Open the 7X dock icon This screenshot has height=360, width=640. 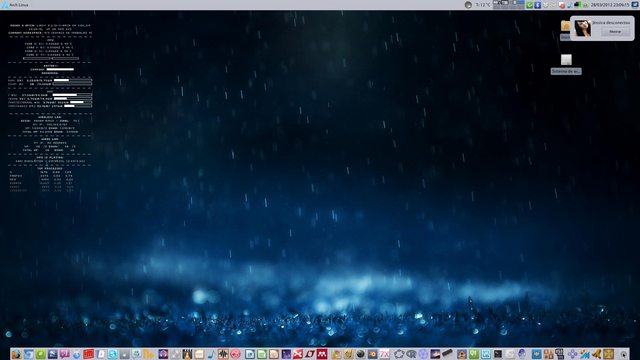pos(384,354)
